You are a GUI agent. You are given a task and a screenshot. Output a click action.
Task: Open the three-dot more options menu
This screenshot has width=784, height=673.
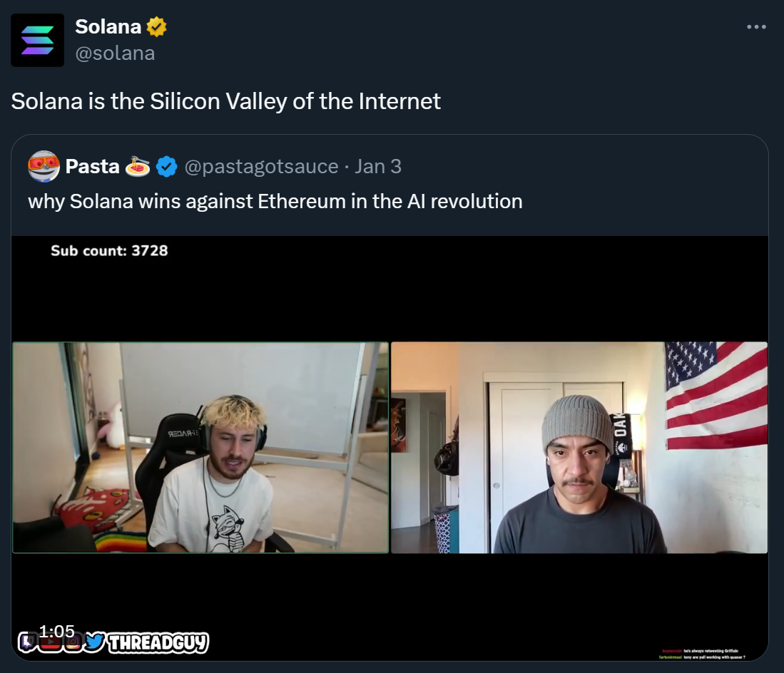point(756,27)
